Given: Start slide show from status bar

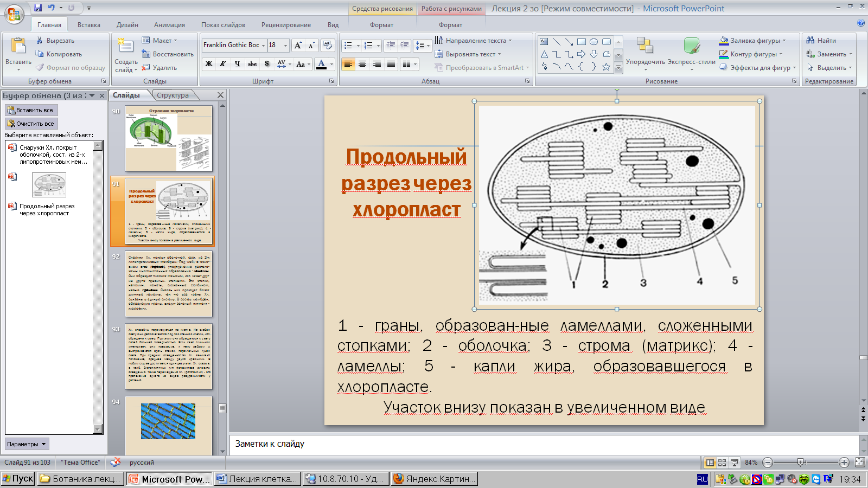Looking at the screenshot, I should [735, 463].
